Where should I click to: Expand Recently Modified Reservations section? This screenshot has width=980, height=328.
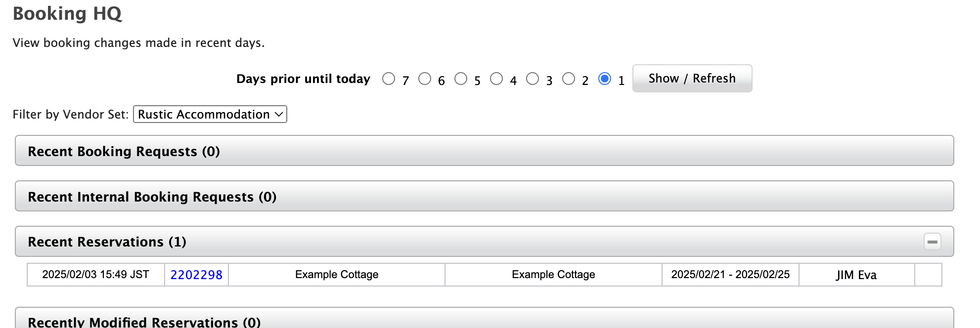tap(484, 321)
